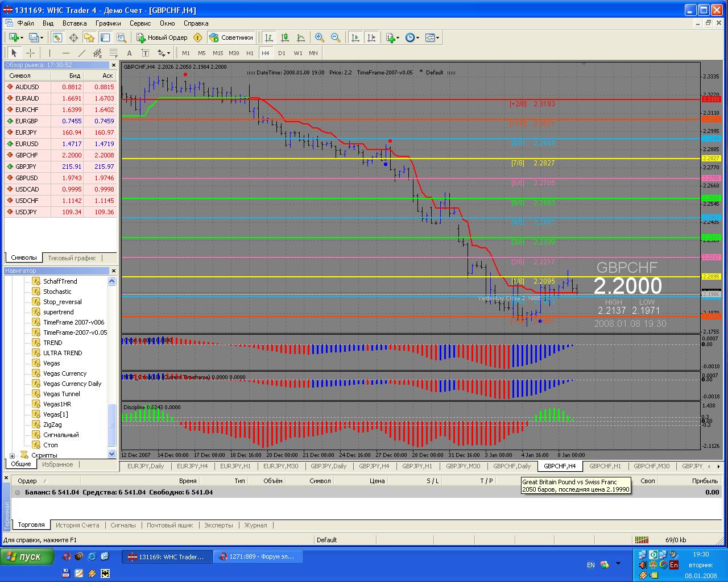This screenshot has width=728, height=582.
Task: Sort Market Watch by Символ column
Action: [x=28, y=76]
